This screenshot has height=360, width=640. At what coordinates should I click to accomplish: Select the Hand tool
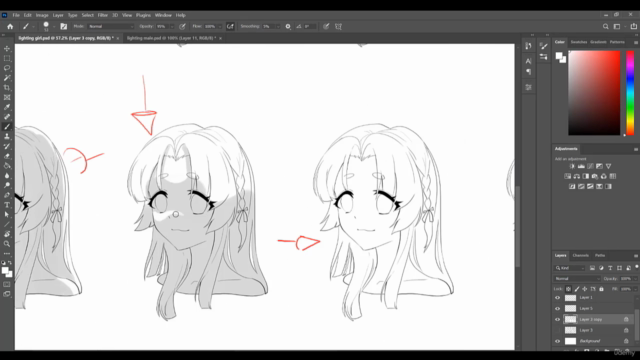(x=7, y=234)
